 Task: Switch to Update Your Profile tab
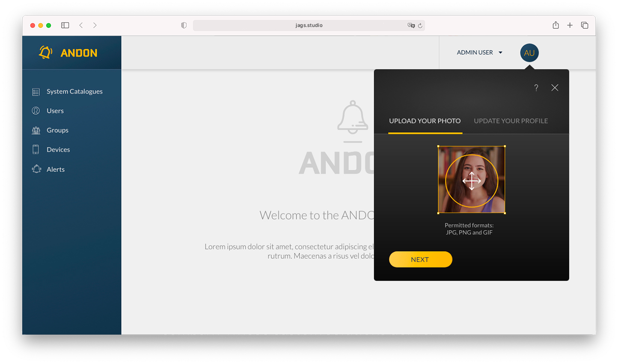click(x=511, y=121)
